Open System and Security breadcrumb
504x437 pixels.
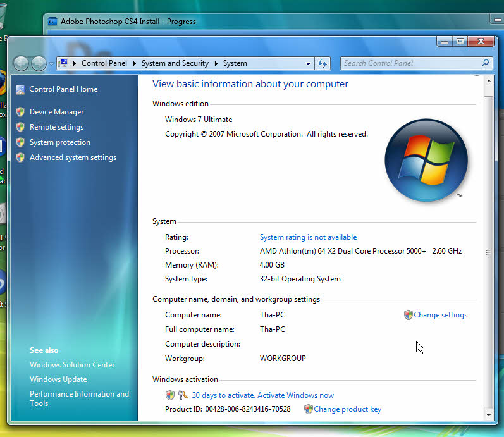pos(175,63)
